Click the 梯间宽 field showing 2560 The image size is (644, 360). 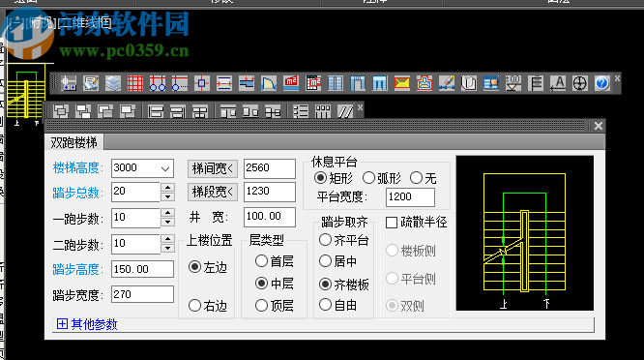270,168
